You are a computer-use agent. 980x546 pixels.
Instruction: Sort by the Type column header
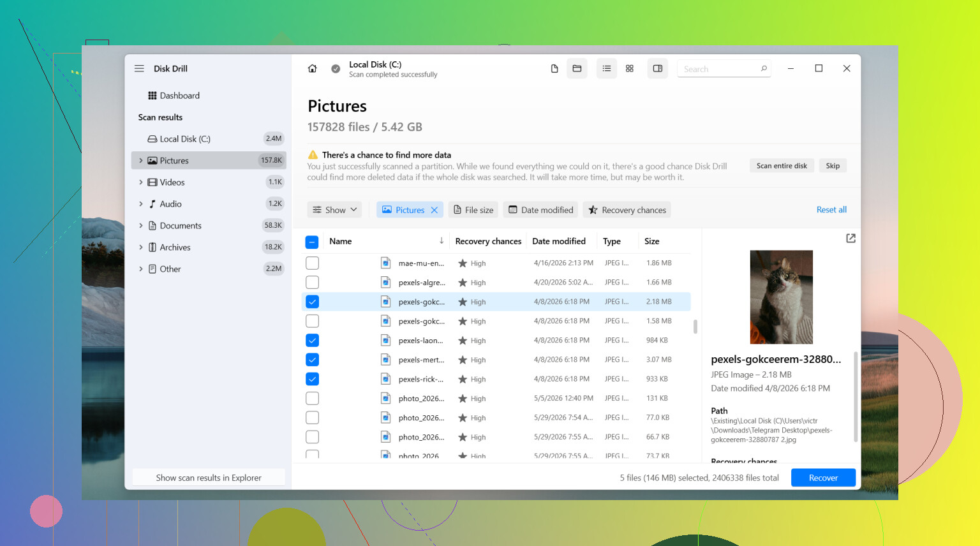[x=611, y=241]
